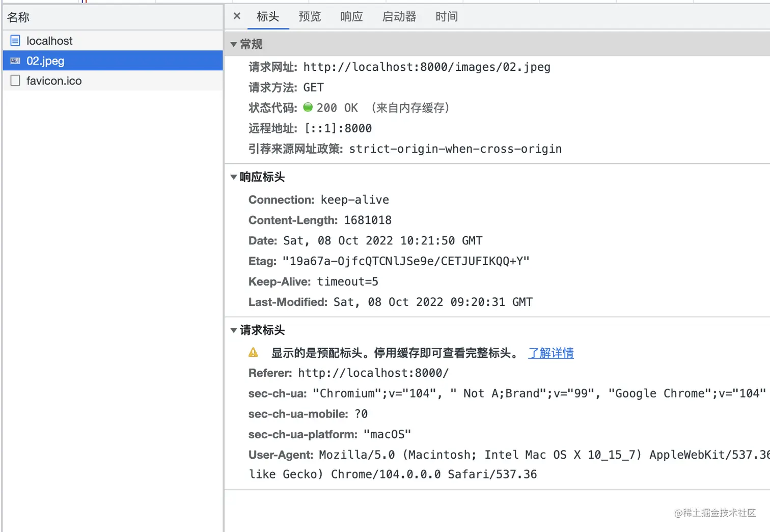
Task: Select the 时间 tab
Action: tap(446, 16)
